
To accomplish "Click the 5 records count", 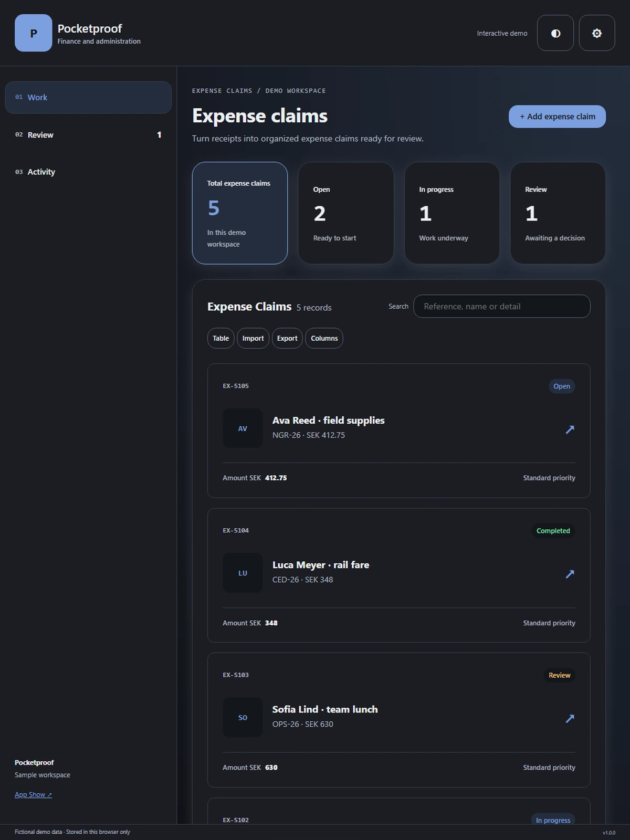I will click(314, 308).
